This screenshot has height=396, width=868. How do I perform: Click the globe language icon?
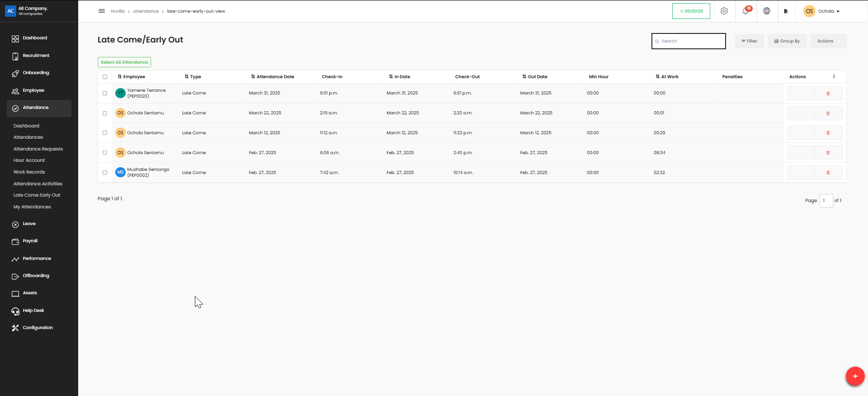point(767,11)
